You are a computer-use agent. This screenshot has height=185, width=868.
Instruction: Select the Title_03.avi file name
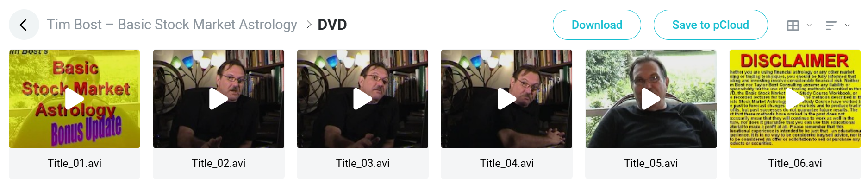[x=362, y=163]
